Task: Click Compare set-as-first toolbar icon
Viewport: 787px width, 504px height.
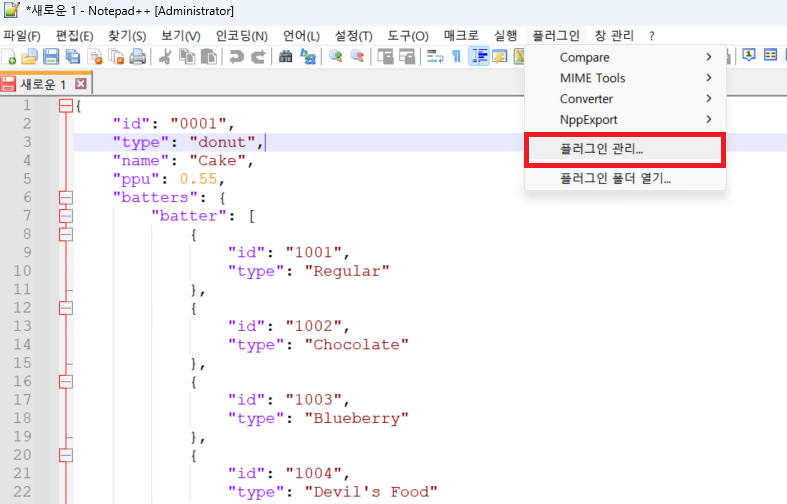Action: coord(749,55)
